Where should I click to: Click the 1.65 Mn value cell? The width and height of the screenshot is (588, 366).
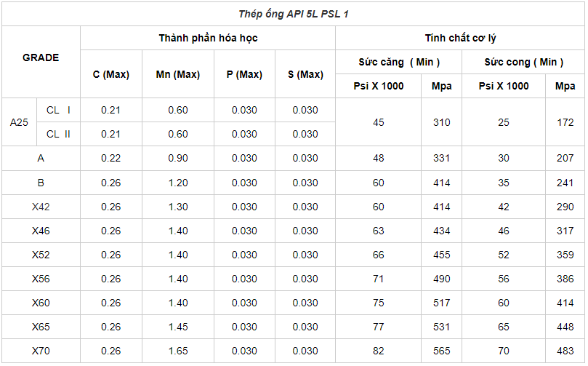click(177, 351)
